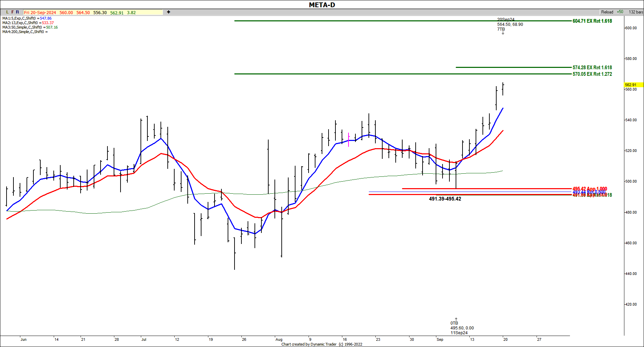Click the 11Sep24 0TB 495.60 low annotation
The image size is (644, 347).
(x=462, y=328)
